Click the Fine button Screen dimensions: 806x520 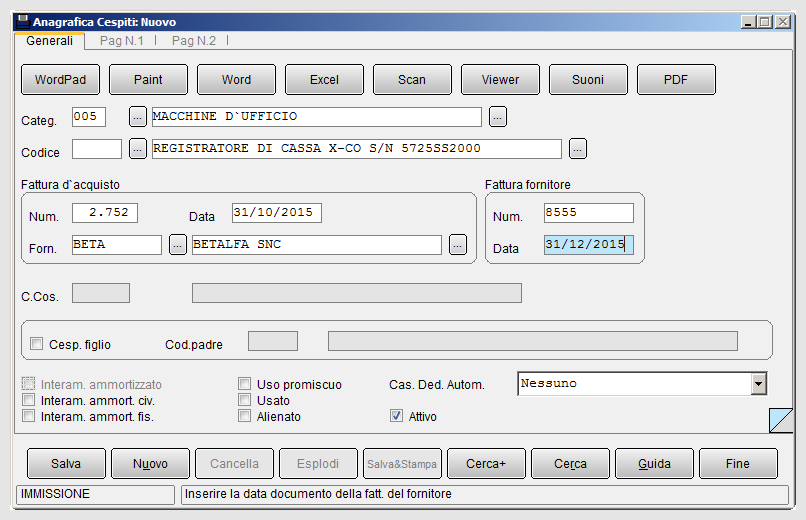point(738,463)
